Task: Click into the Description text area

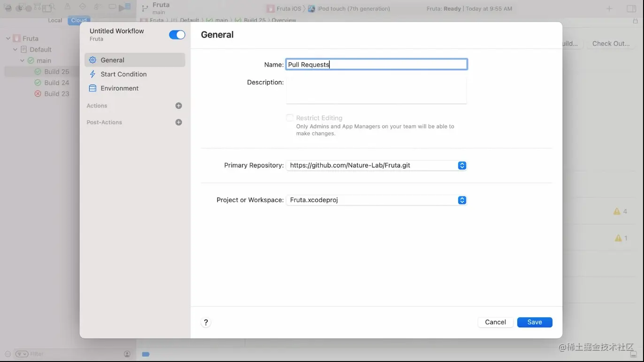Action: click(x=376, y=90)
